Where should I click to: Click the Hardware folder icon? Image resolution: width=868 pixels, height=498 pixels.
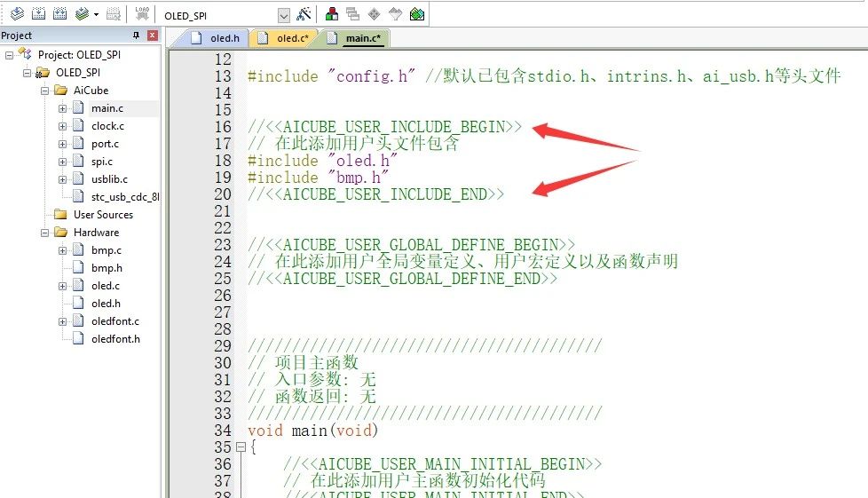(60, 232)
